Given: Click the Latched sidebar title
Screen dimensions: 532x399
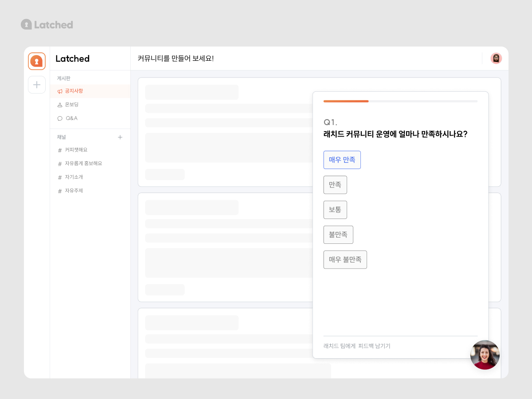Looking at the screenshot, I should click(x=73, y=59).
